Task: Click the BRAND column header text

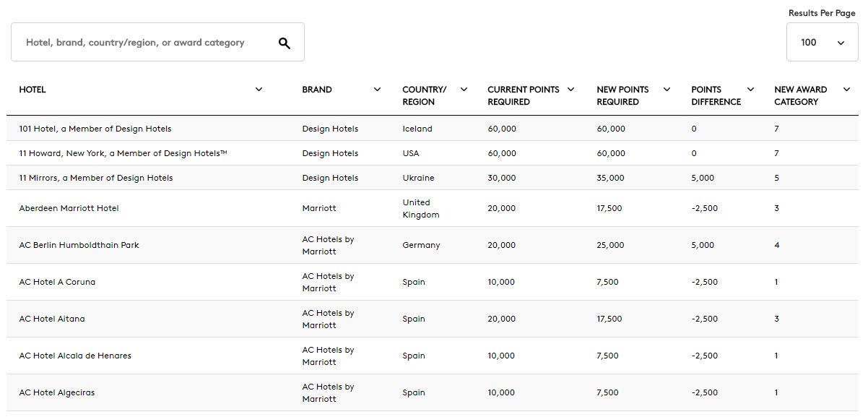Action: 317,90
